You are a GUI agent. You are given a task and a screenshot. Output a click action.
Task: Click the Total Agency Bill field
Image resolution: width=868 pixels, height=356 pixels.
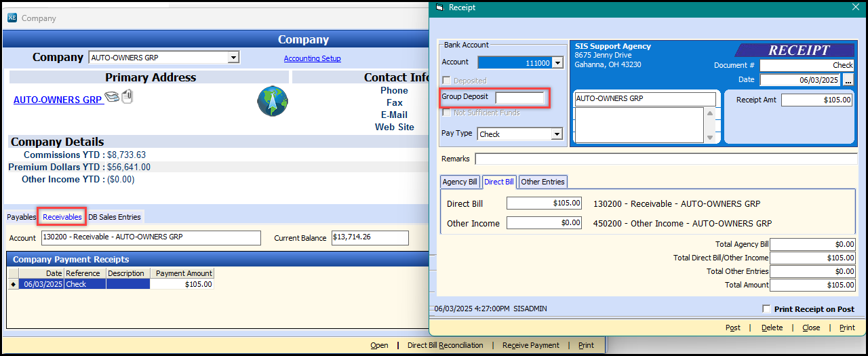coord(812,244)
